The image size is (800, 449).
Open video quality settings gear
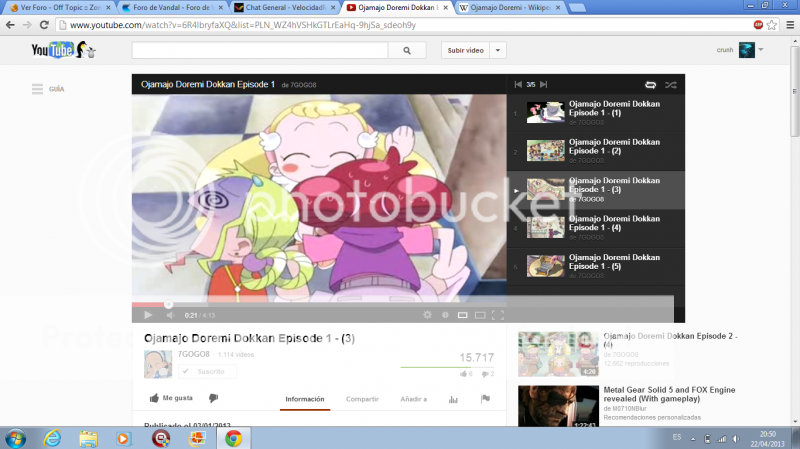(428, 315)
